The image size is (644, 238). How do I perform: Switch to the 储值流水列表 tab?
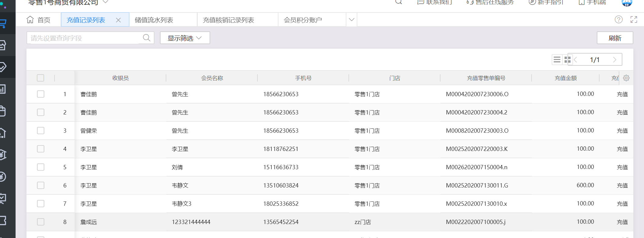tap(154, 20)
